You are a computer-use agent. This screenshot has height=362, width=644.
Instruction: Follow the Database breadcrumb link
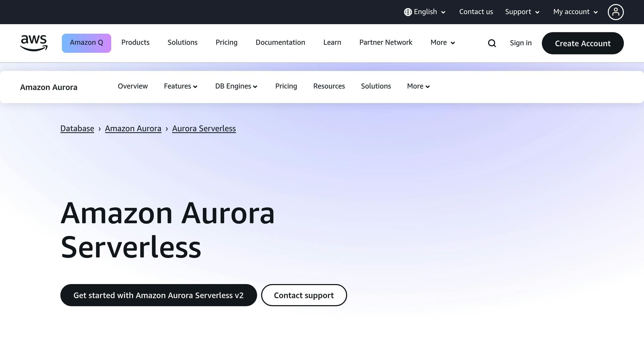coord(77,129)
